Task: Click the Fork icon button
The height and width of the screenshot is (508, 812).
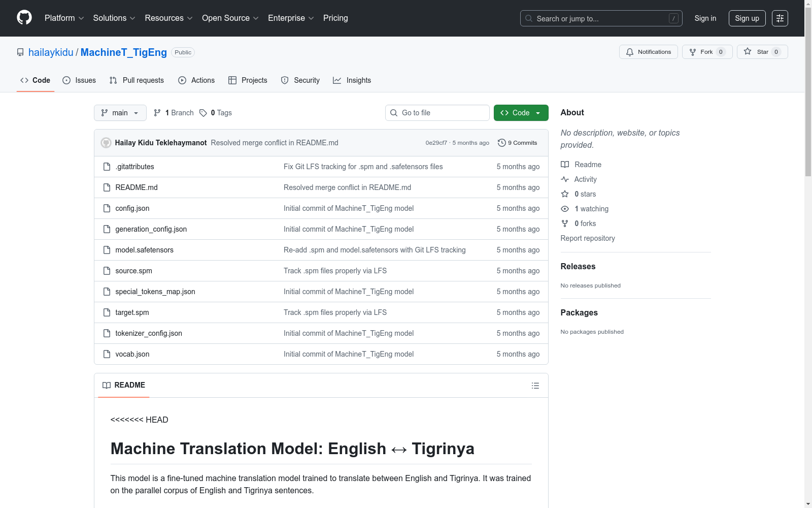Action: [693, 52]
